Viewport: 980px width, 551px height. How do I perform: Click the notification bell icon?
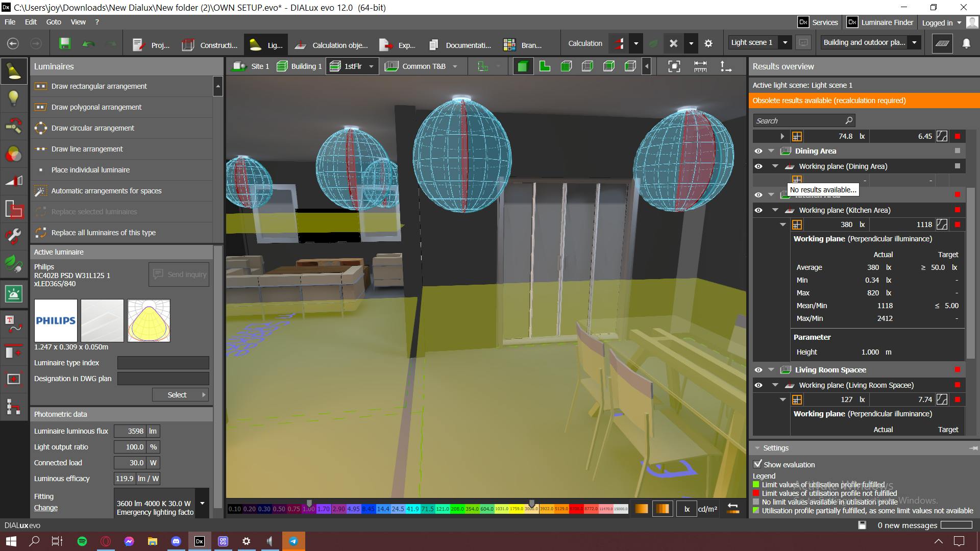pos(966,44)
